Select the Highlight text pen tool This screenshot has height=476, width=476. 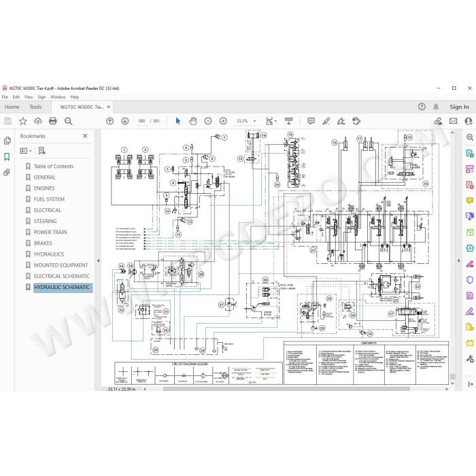point(326,121)
